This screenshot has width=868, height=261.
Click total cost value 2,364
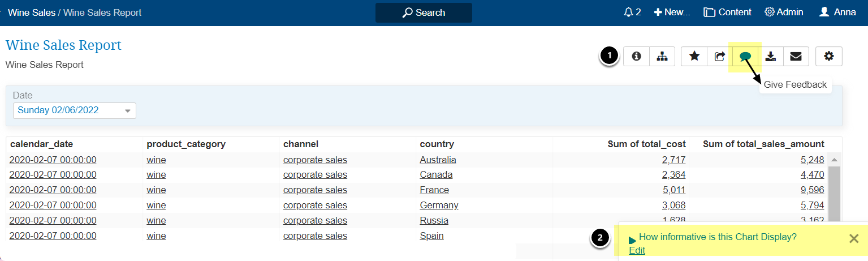point(673,174)
